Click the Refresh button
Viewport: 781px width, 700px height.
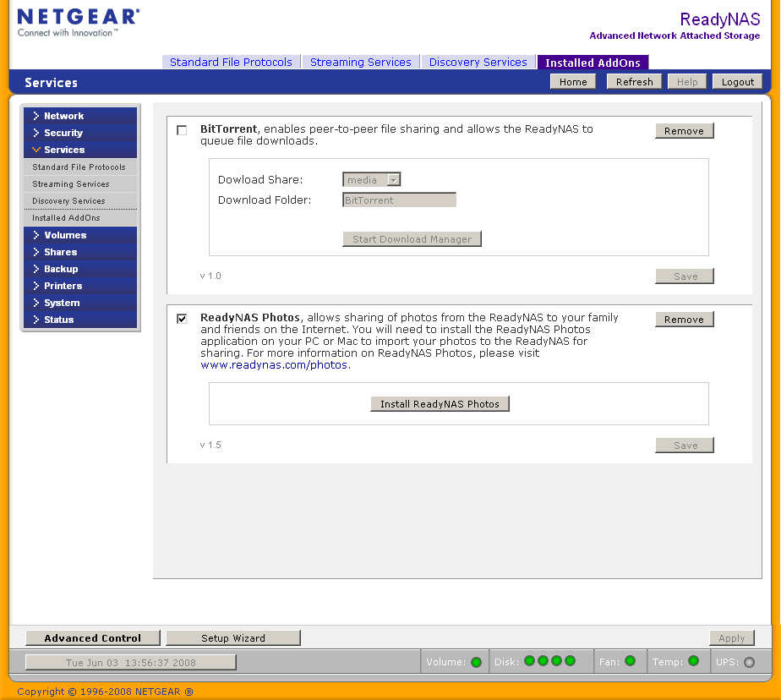point(634,82)
